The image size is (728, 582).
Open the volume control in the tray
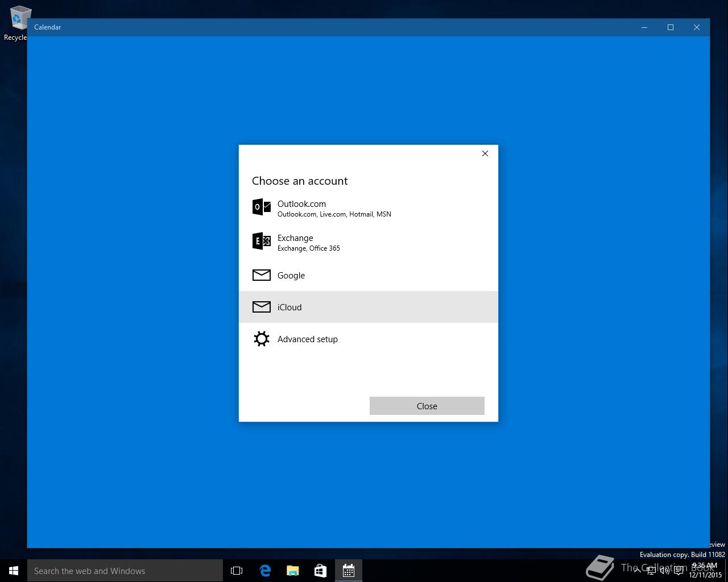[664, 571]
